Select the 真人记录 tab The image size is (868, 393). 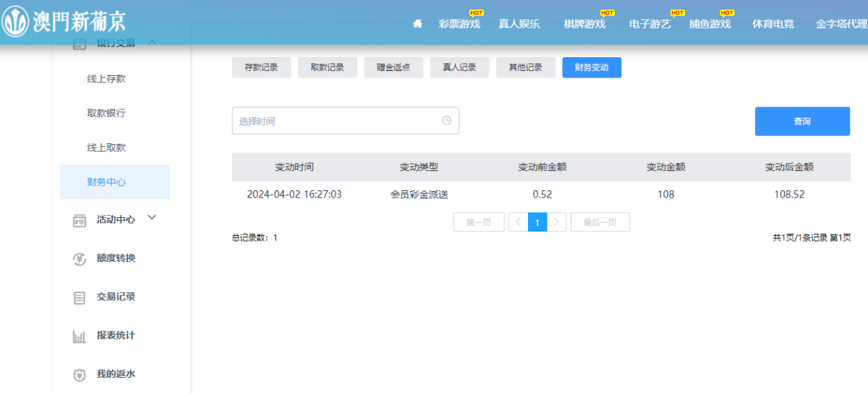[x=459, y=67]
